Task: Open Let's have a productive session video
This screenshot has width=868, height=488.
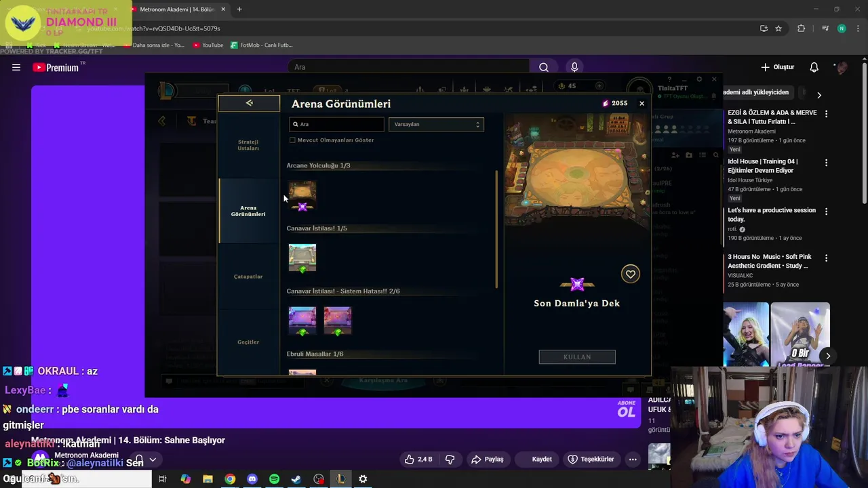Action: point(772,215)
